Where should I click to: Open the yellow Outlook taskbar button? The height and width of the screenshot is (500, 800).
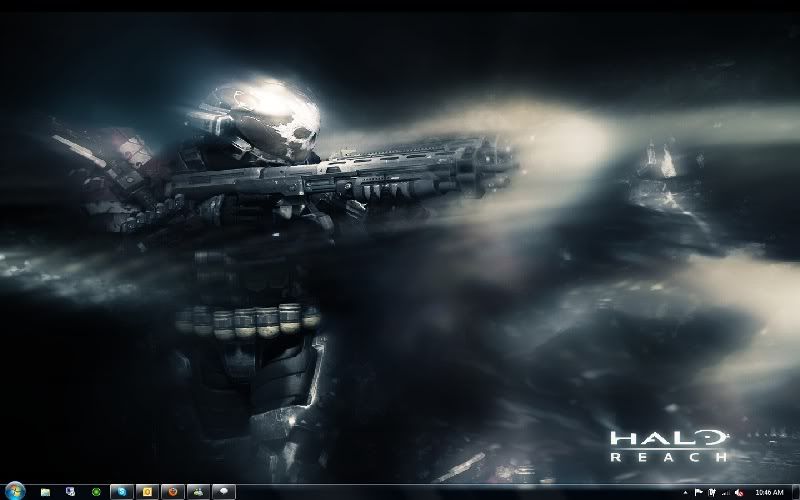(x=147, y=492)
